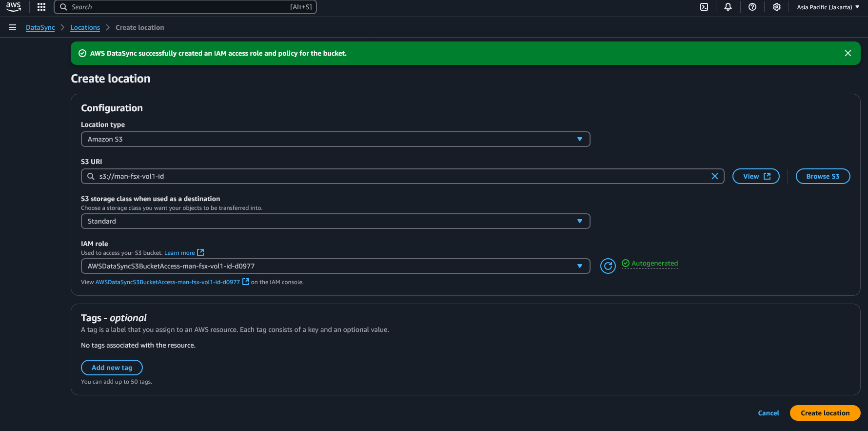Open the Location type dropdown
Screen dimensions: 868x431
[x=335, y=139]
